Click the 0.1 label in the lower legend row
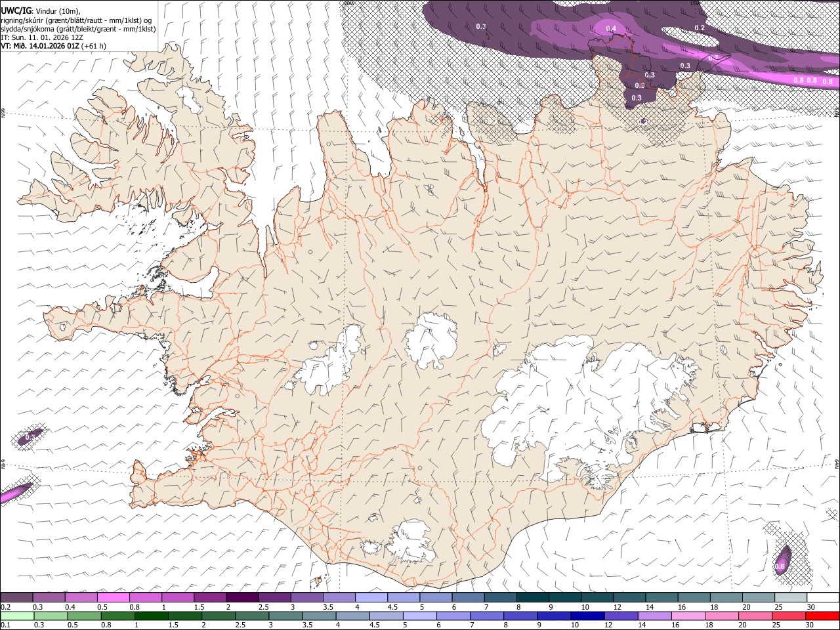The height and width of the screenshot is (630, 840). 6,625
